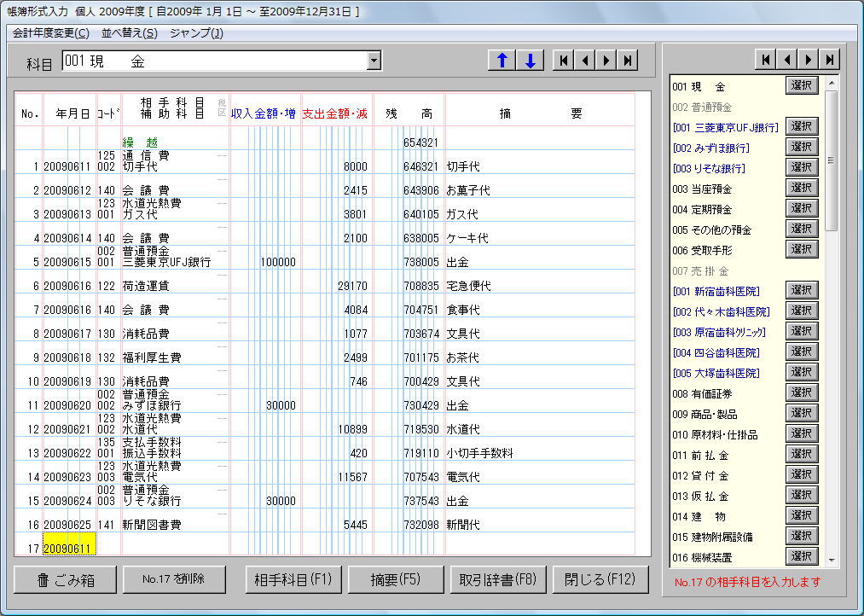
Task: Go to previous page of account list panel
Action: [787, 59]
